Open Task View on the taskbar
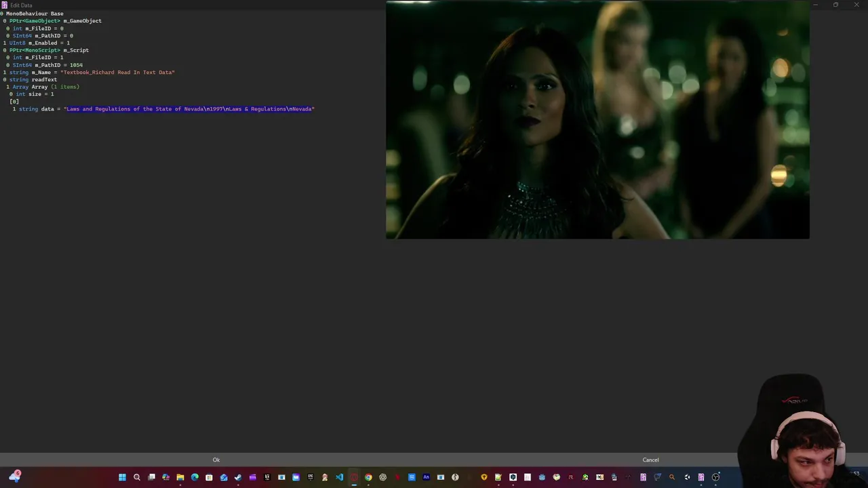 click(x=151, y=477)
